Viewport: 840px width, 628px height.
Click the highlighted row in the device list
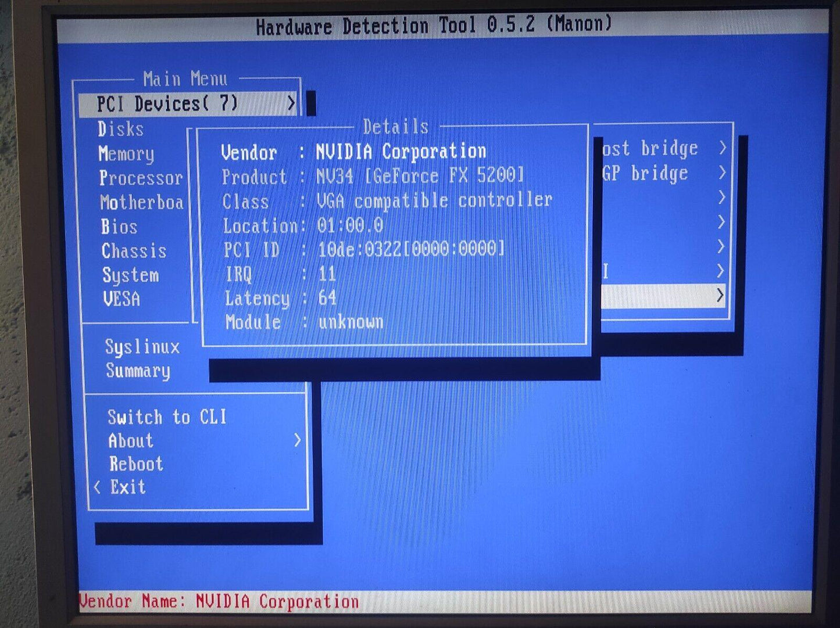pos(663,296)
